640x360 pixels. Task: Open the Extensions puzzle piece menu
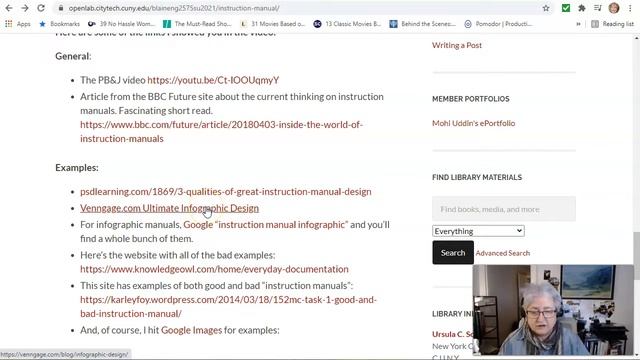click(582, 8)
